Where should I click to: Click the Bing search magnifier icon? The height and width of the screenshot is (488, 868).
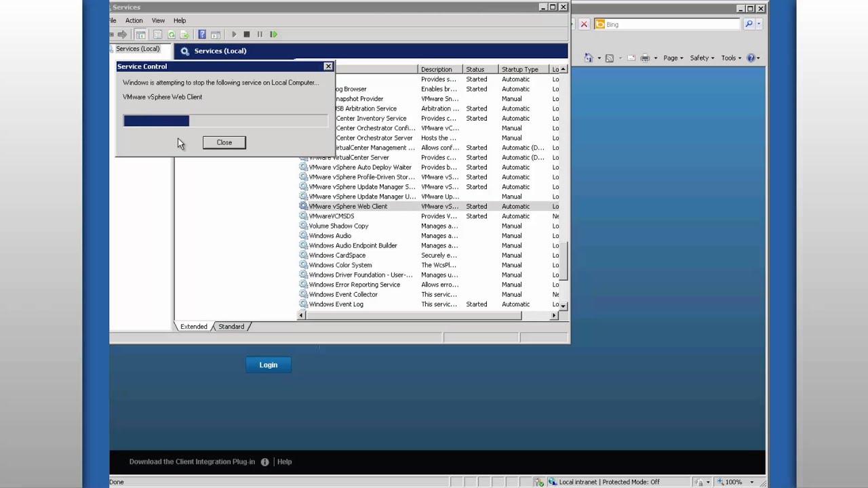pos(749,24)
